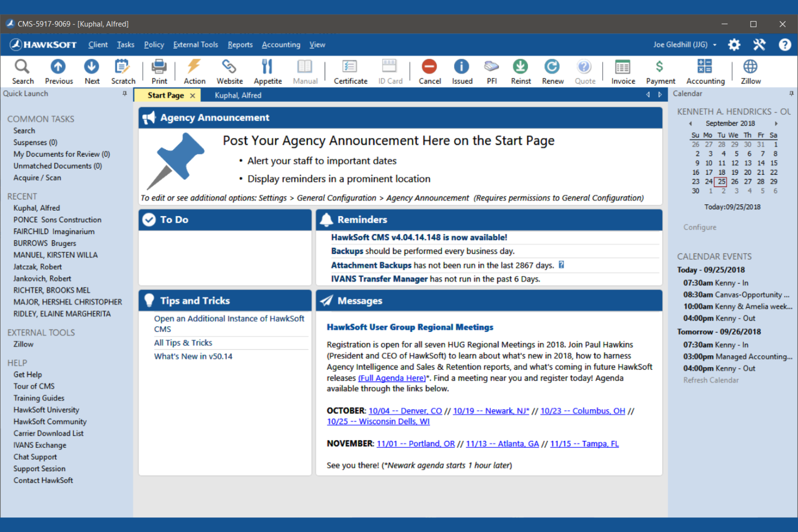Click HawkSoft CMS v4.04.14.148 reminder

coord(419,237)
